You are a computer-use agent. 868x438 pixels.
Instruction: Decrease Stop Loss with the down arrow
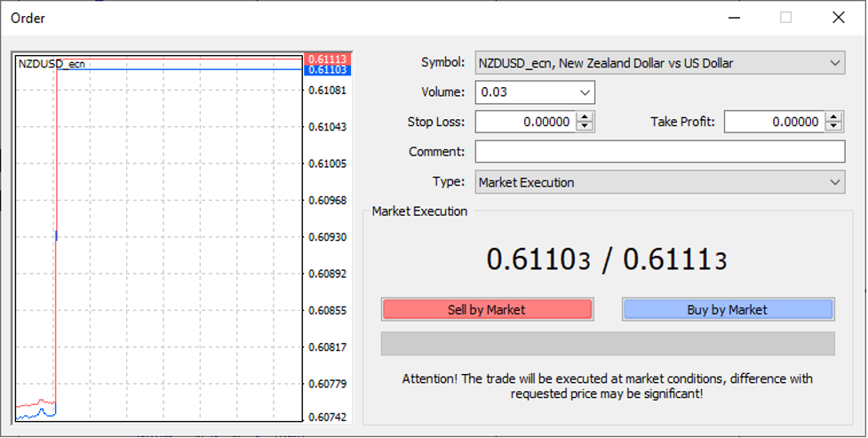click(585, 127)
